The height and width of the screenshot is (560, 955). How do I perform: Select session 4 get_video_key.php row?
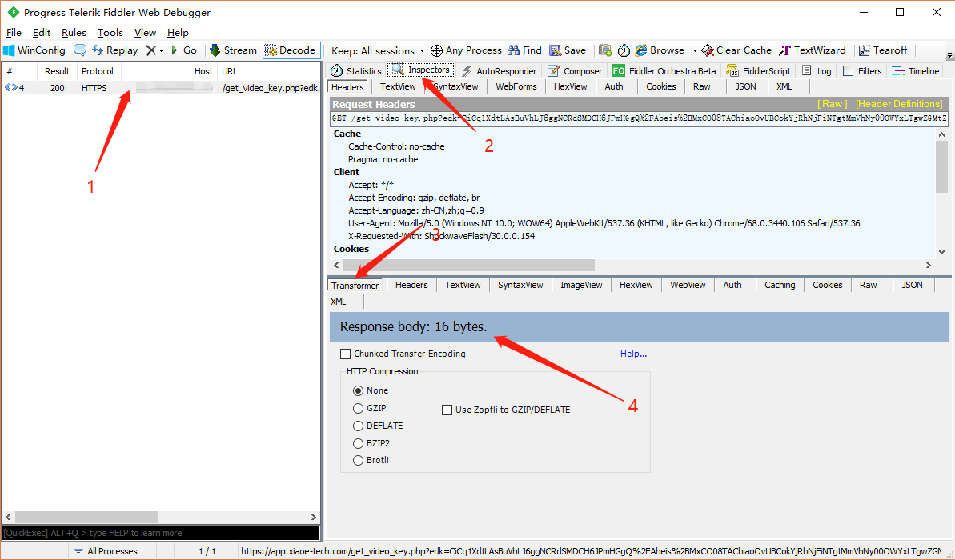(x=161, y=88)
